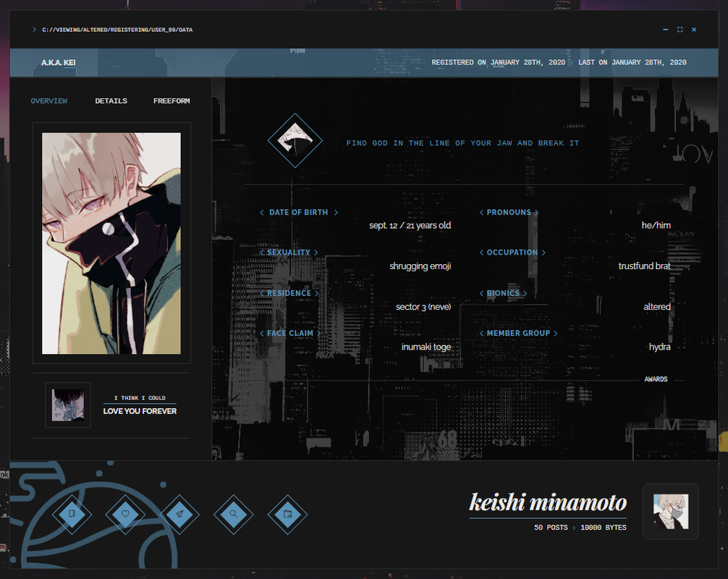This screenshot has height=579, width=728.
Task: Send message via paper plane icon
Action: coord(179,514)
